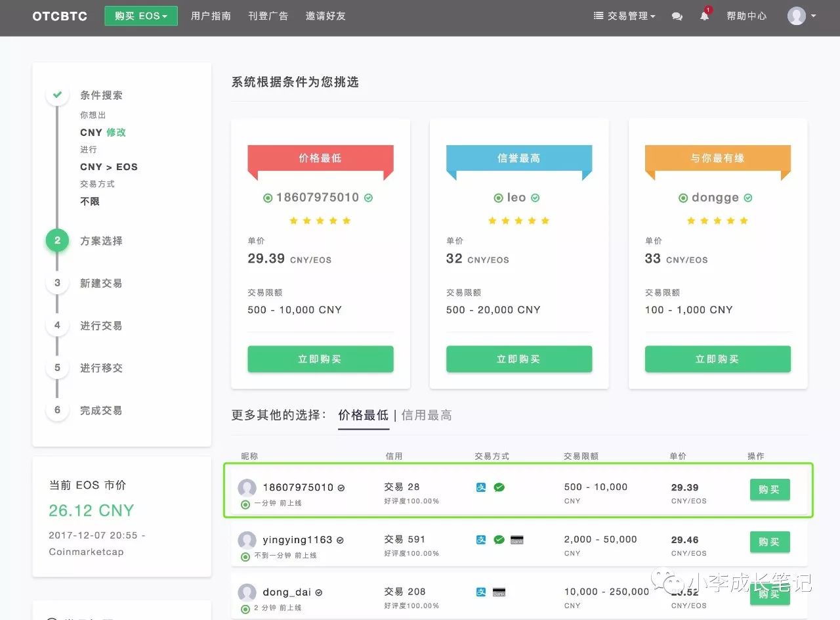Click 立即购买 on the 价格最低 card
Image resolution: width=840 pixels, height=620 pixels.
pyautogui.click(x=320, y=359)
